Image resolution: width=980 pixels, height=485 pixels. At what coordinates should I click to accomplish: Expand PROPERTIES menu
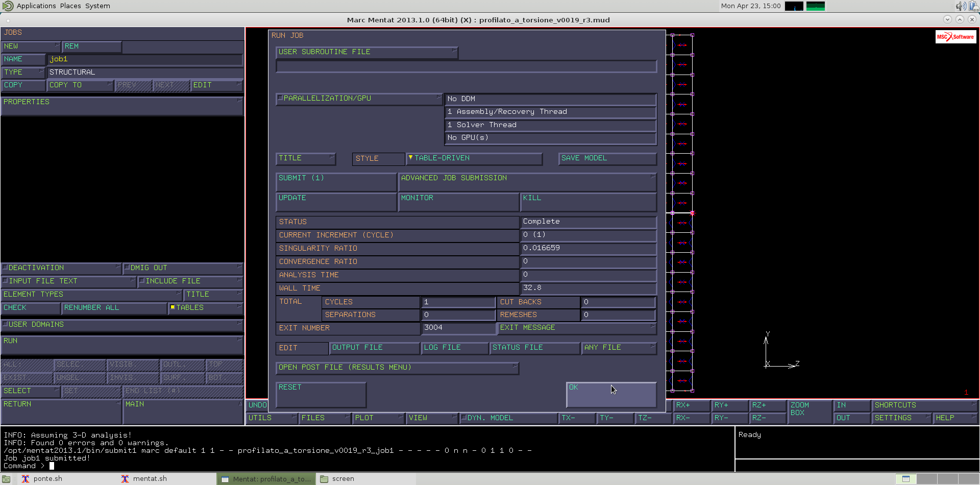122,106
